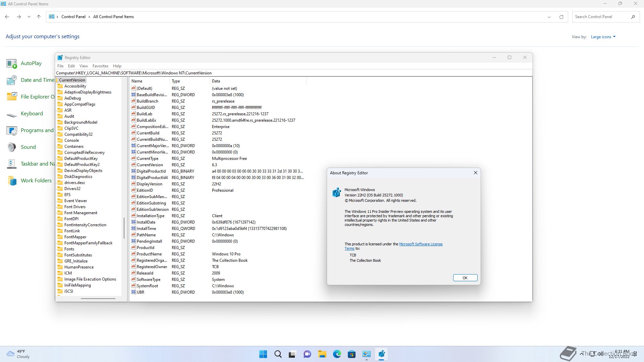Select the CurrentVersion key in tree
Image resolution: width=644 pixels, height=362 pixels.
click(x=72, y=80)
